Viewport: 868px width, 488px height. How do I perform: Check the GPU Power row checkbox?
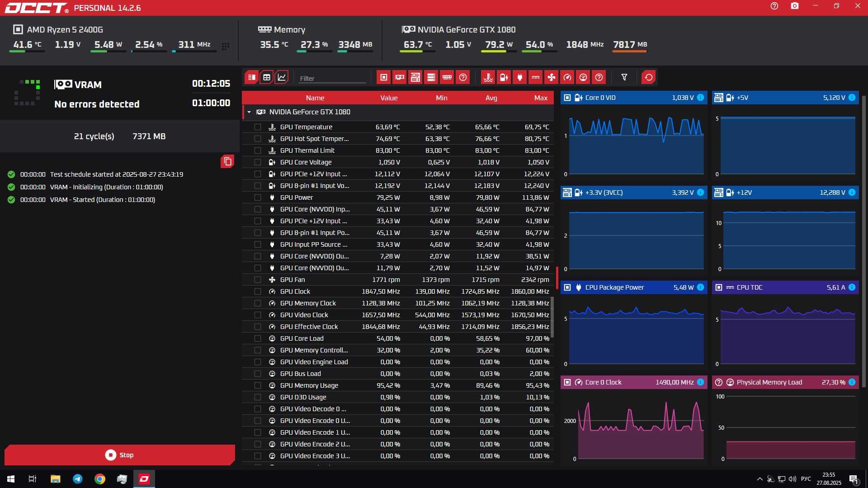(x=258, y=197)
